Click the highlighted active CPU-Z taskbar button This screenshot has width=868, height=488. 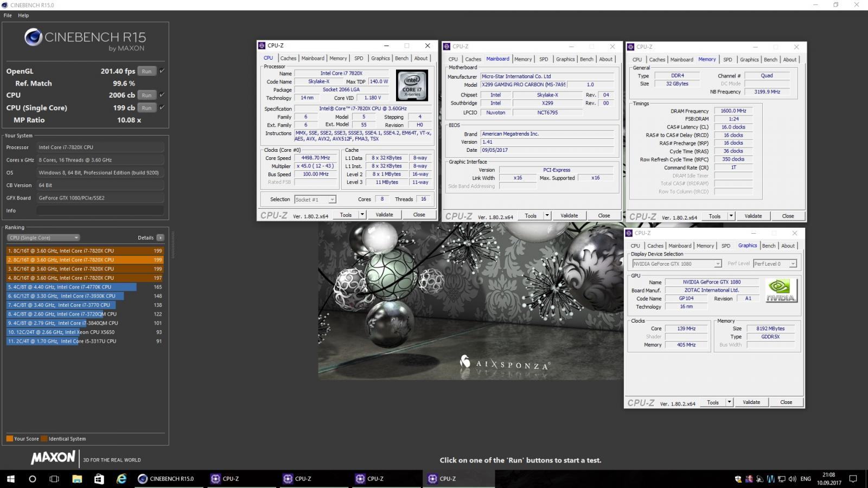458,479
